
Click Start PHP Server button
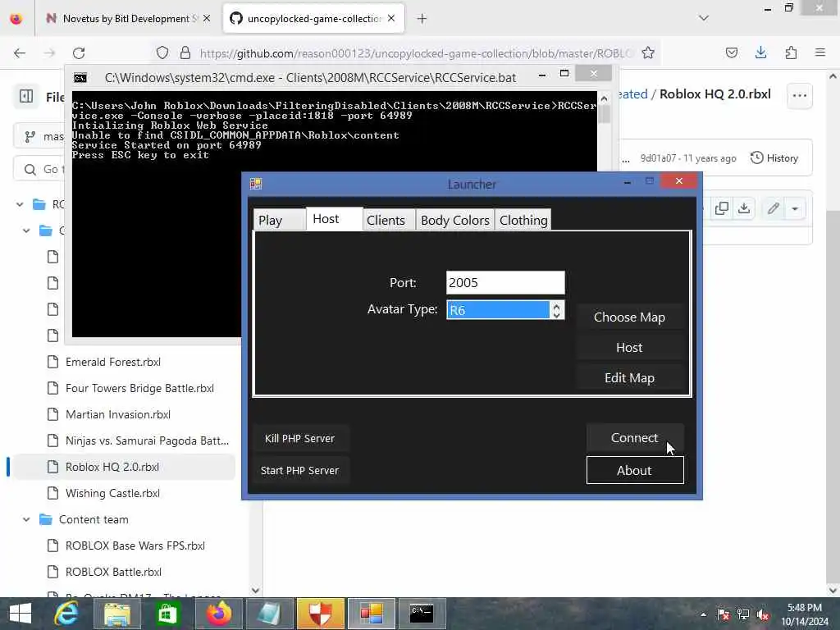point(300,470)
